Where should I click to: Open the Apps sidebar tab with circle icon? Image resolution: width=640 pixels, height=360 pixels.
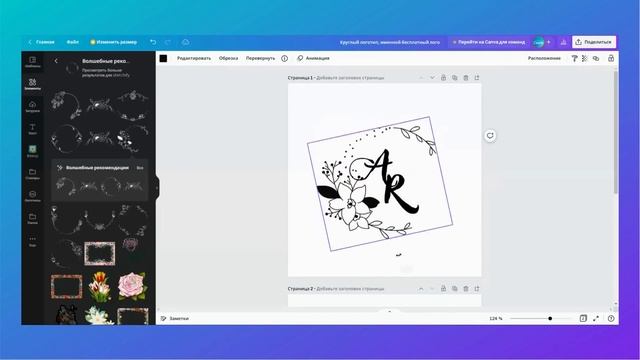pos(33,196)
